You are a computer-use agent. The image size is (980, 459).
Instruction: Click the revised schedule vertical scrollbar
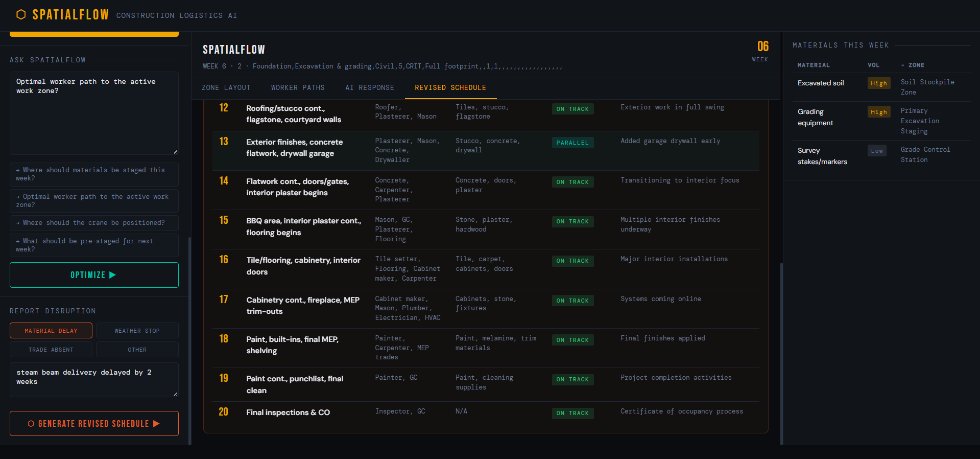point(781,353)
